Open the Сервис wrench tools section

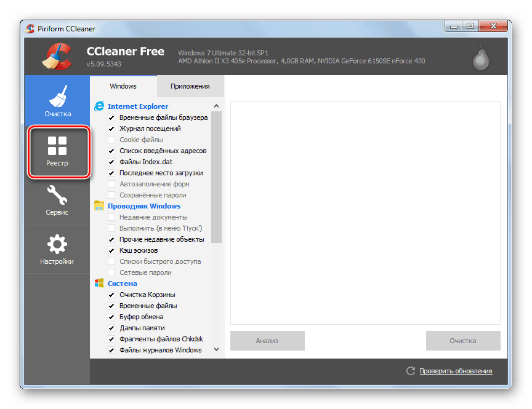pyautogui.click(x=57, y=200)
